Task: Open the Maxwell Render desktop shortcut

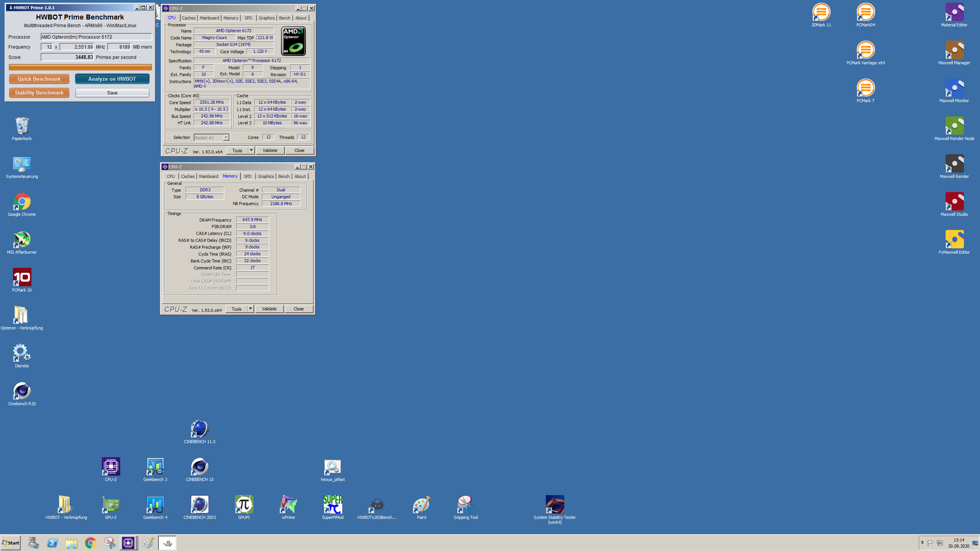Action: coord(954,166)
